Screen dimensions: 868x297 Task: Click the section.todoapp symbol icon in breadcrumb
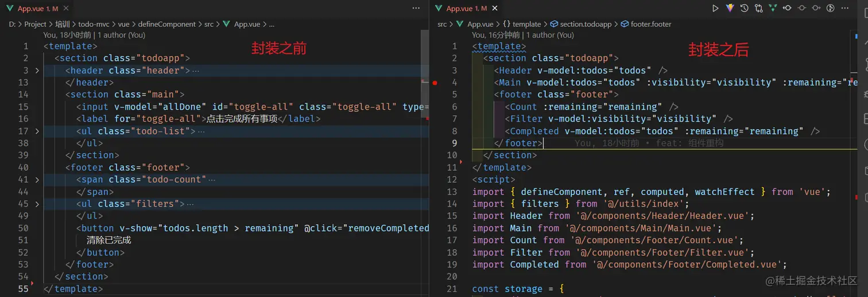pyautogui.click(x=554, y=24)
